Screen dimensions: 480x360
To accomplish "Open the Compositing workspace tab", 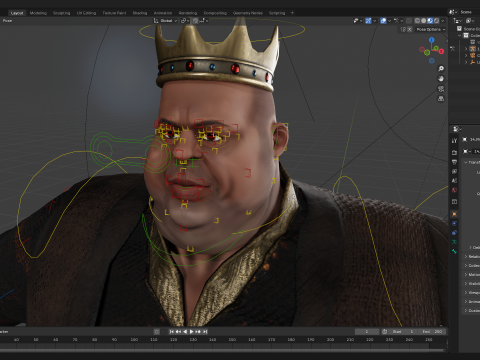I will pyautogui.click(x=215, y=13).
